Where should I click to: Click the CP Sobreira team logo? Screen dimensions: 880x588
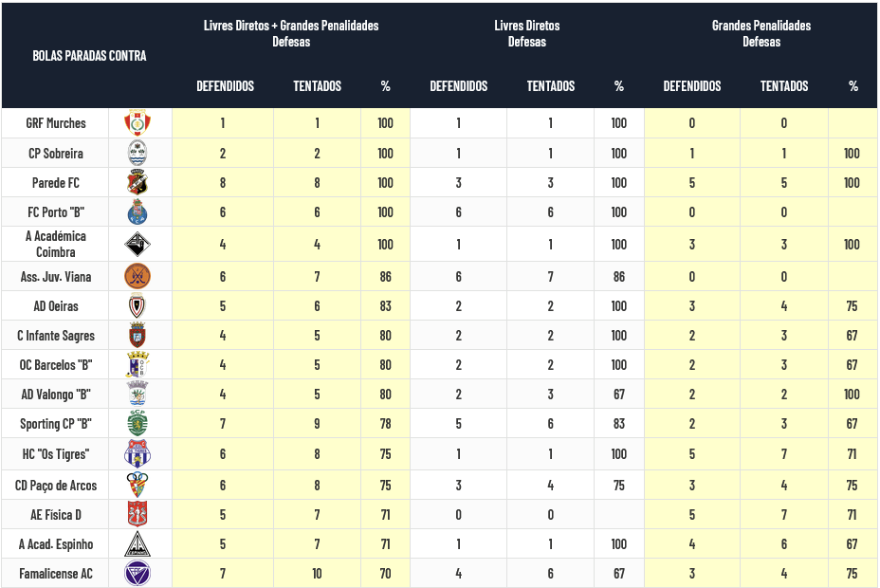pyautogui.click(x=137, y=153)
